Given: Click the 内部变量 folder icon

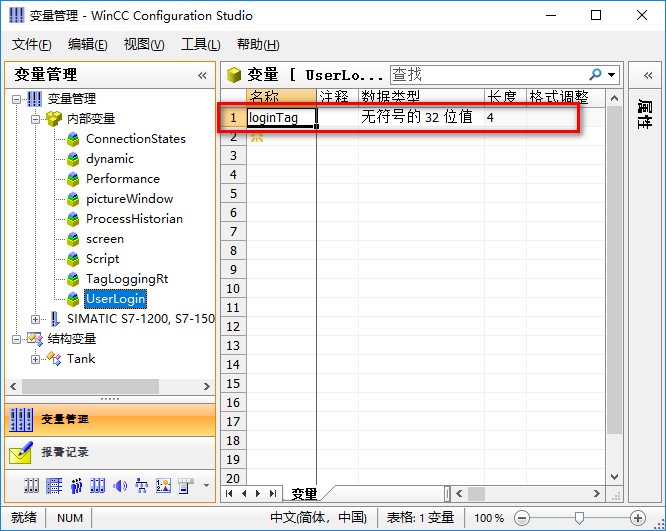Looking at the screenshot, I should [x=54, y=119].
